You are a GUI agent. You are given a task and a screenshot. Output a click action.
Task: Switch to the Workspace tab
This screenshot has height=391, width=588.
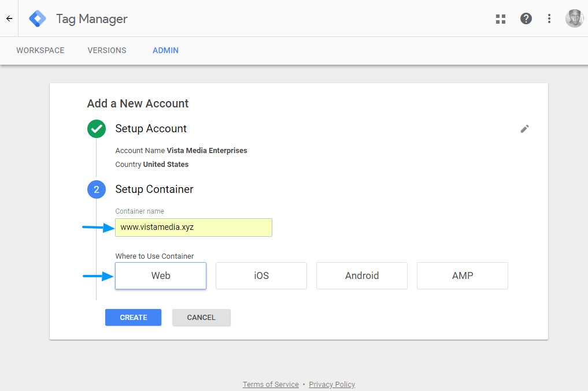[x=40, y=51]
